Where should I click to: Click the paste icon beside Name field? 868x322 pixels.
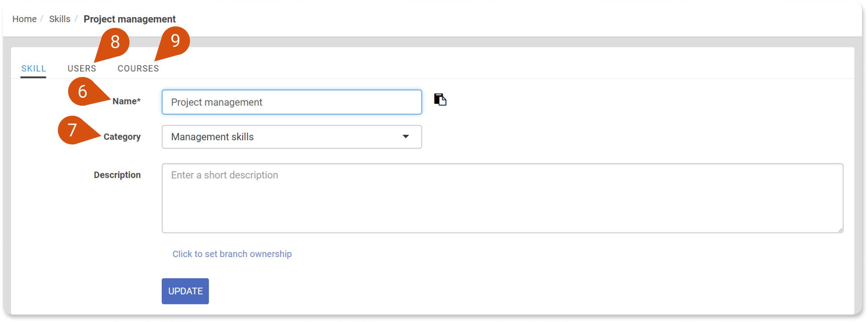pyautogui.click(x=440, y=100)
